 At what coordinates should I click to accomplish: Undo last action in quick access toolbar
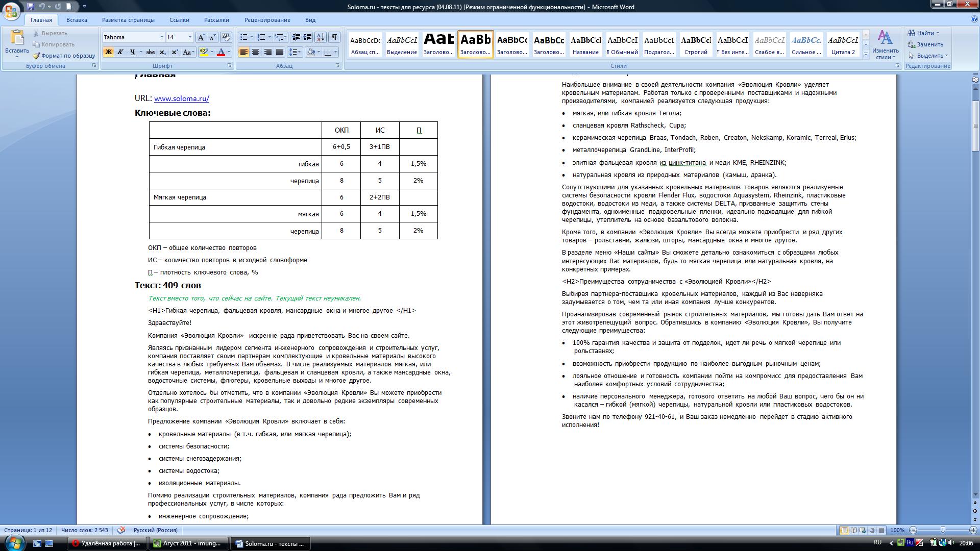[x=42, y=7]
